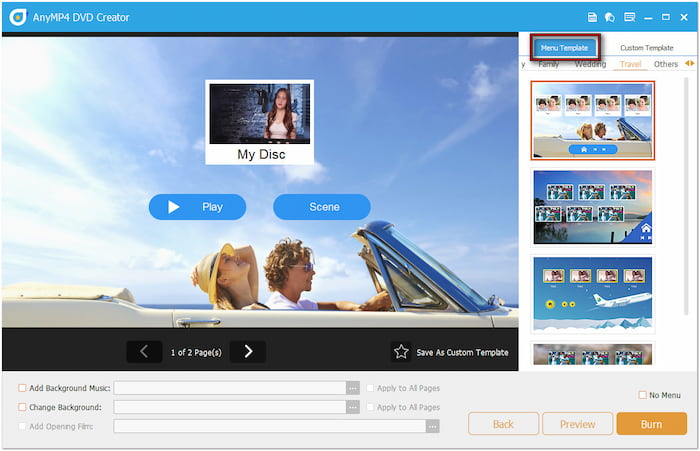Click the orange Burn button
The width and height of the screenshot is (700, 451).
click(651, 424)
